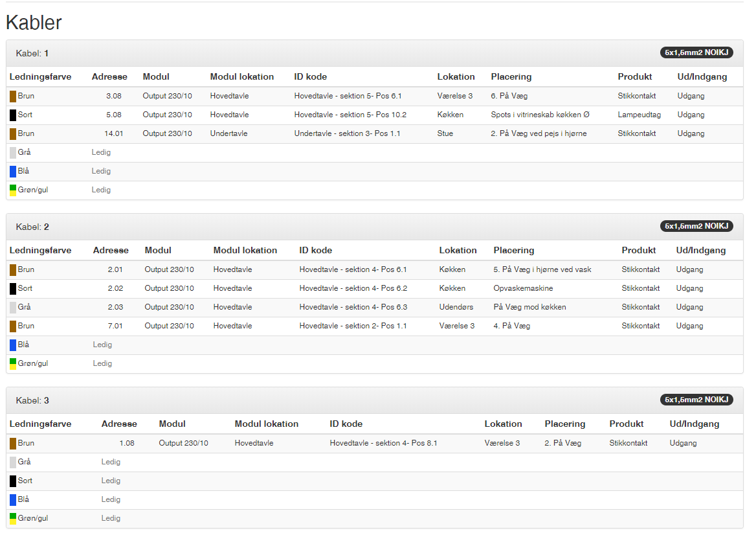
Task: Click the grey swatch beside address 2.03
Action: 13,308
